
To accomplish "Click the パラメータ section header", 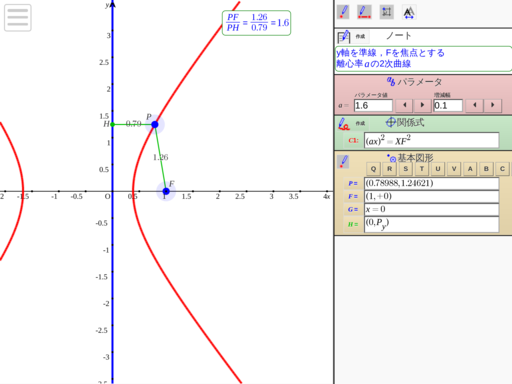I will coord(415,82).
